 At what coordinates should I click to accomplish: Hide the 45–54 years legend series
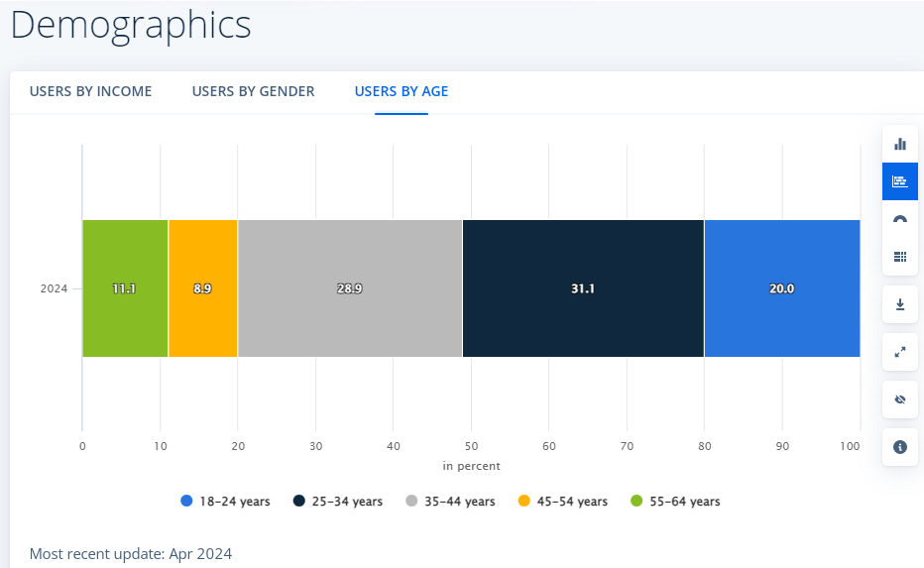click(x=562, y=502)
